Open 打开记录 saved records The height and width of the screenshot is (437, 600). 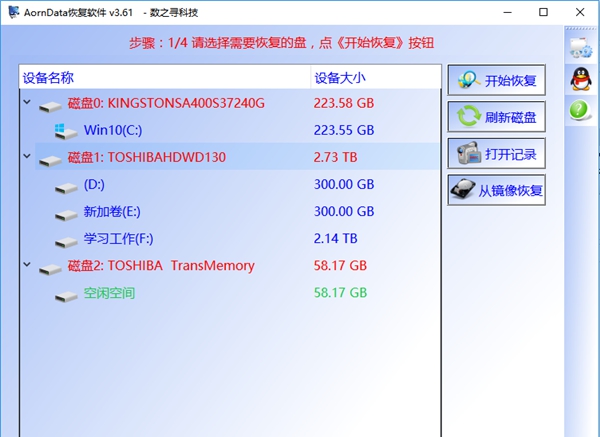[496, 153]
